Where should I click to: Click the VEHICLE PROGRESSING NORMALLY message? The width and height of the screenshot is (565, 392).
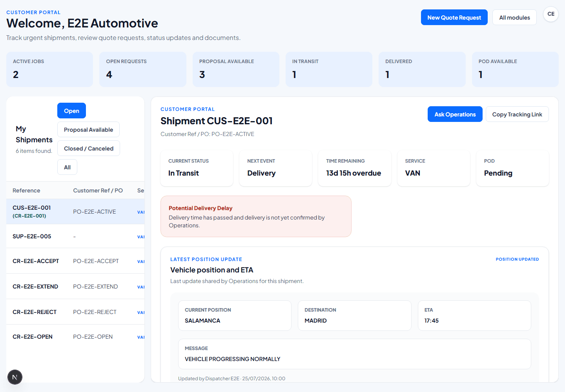point(232,359)
